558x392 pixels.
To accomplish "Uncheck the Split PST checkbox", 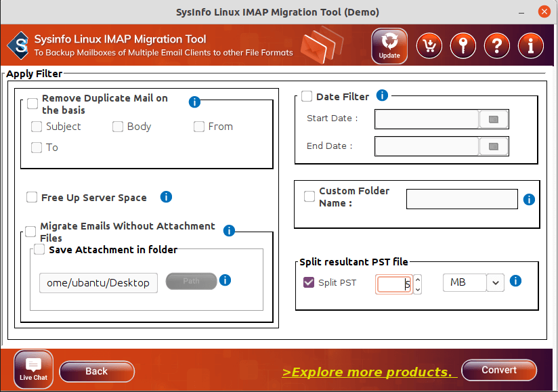I will [309, 282].
